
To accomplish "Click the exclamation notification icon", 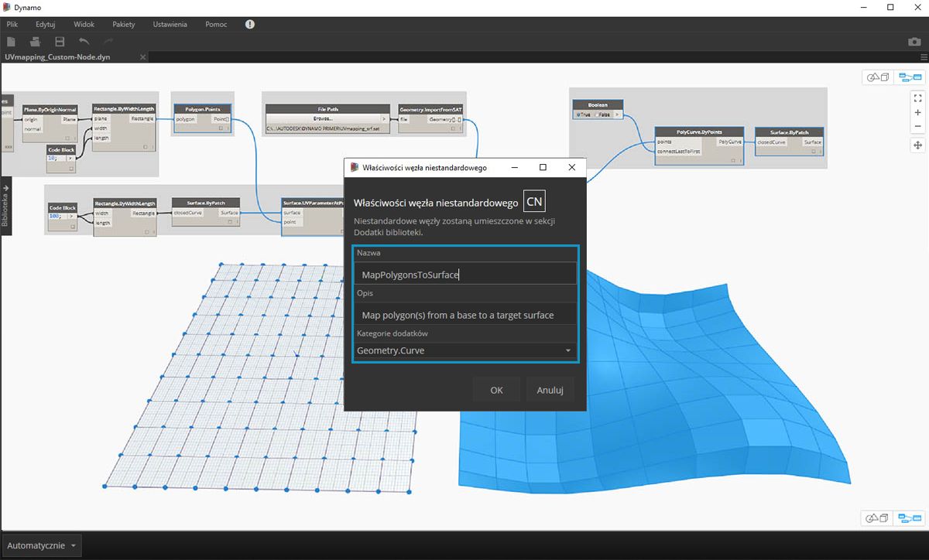I will coord(249,24).
